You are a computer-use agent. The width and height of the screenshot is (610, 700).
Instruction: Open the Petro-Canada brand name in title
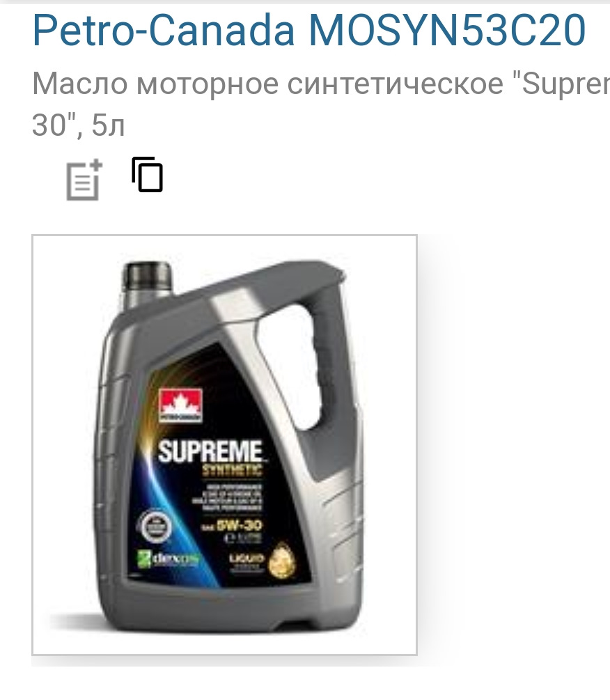[x=164, y=31]
